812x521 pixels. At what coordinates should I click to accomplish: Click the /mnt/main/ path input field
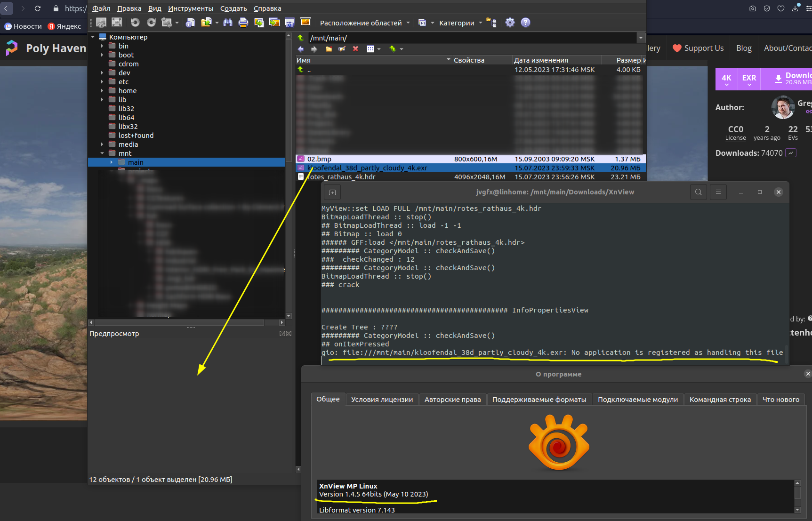pos(471,38)
